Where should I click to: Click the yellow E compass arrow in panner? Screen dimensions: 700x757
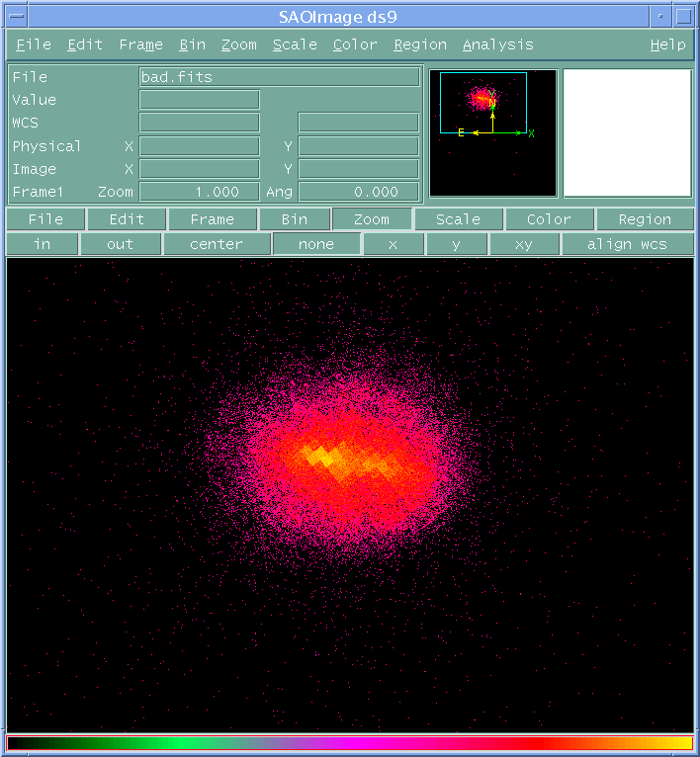point(474,132)
